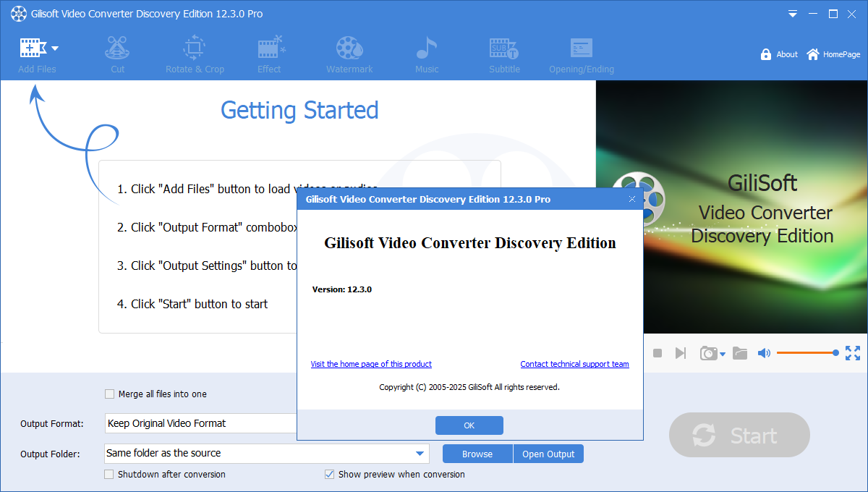The image size is (868, 492).
Task: Click the Add Files film icon
Action: pyautogui.click(x=33, y=48)
